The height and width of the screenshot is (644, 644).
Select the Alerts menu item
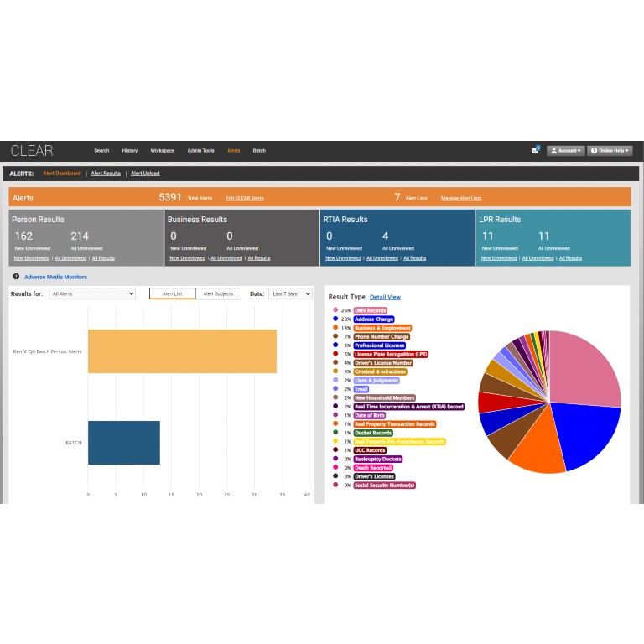(234, 151)
